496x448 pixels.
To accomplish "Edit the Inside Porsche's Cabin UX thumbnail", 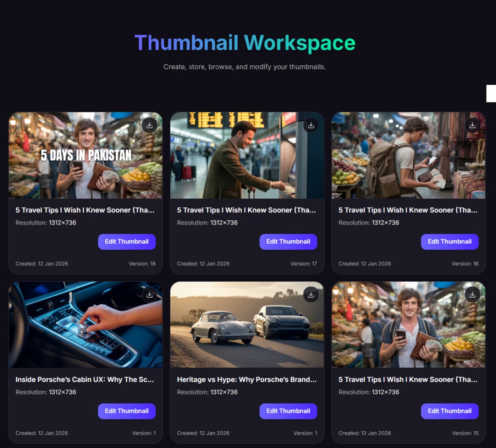I will (126, 411).
